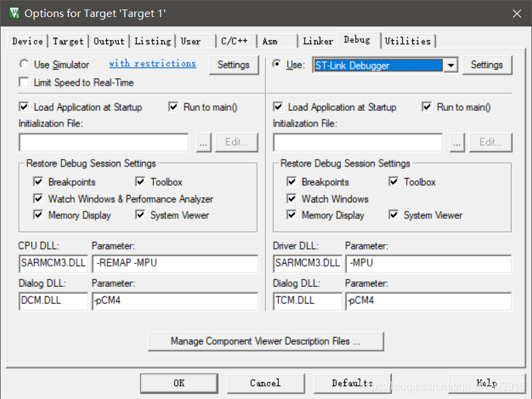This screenshot has width=532, height=399.
Task: Open the Output tab
Action: [109, 41]
